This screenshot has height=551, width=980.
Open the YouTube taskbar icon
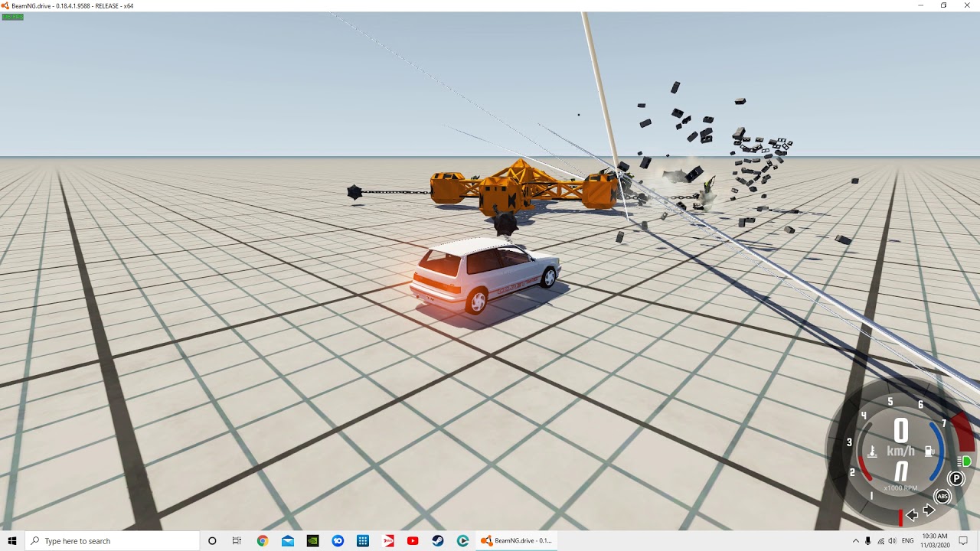coord(413,541)
